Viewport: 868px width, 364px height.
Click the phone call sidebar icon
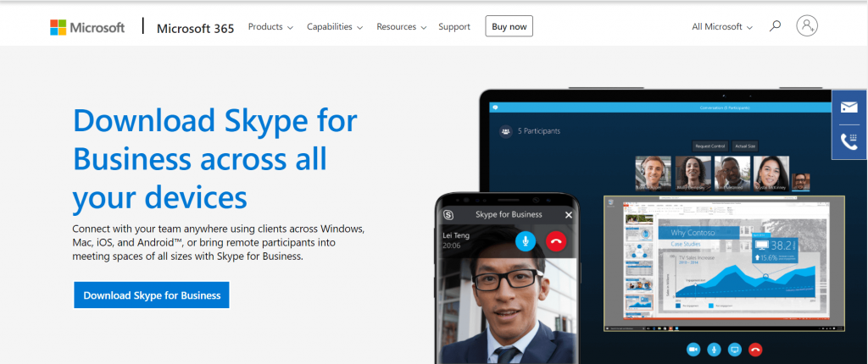click(849, 142)
